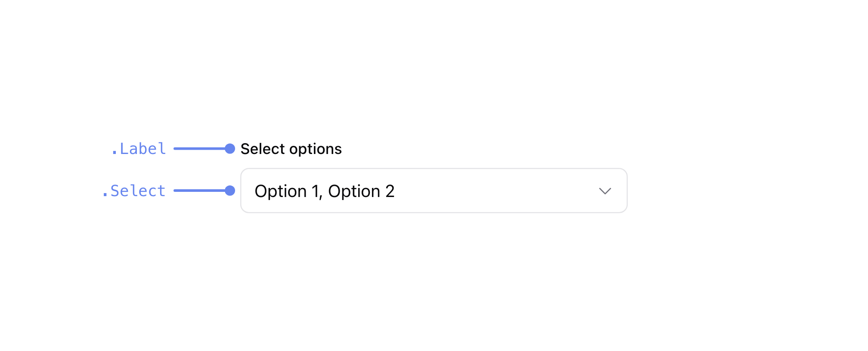Click the empty space inside the select field

(x=495, y=191)
